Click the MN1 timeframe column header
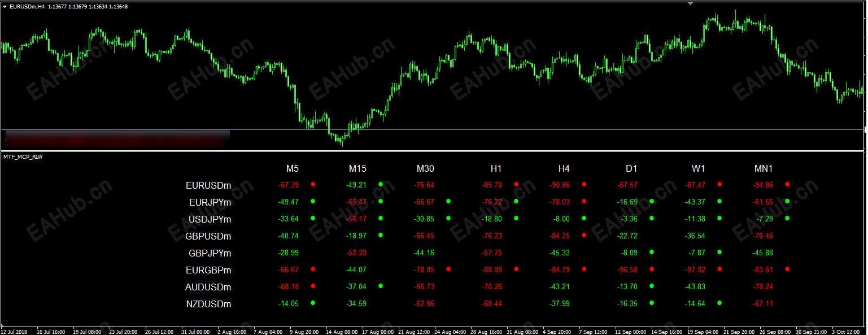Viewport: 868px width, 335px height. [764, 168]
